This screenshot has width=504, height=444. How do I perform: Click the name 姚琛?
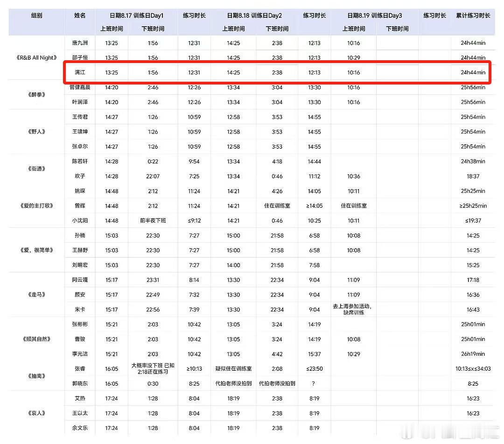point(80,190)
